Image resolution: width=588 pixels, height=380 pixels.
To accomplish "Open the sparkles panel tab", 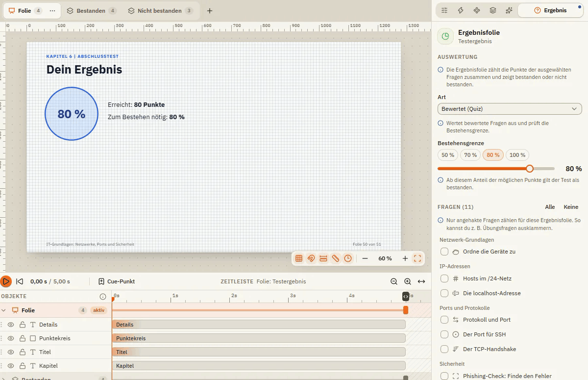I will [x=509, y=10].
